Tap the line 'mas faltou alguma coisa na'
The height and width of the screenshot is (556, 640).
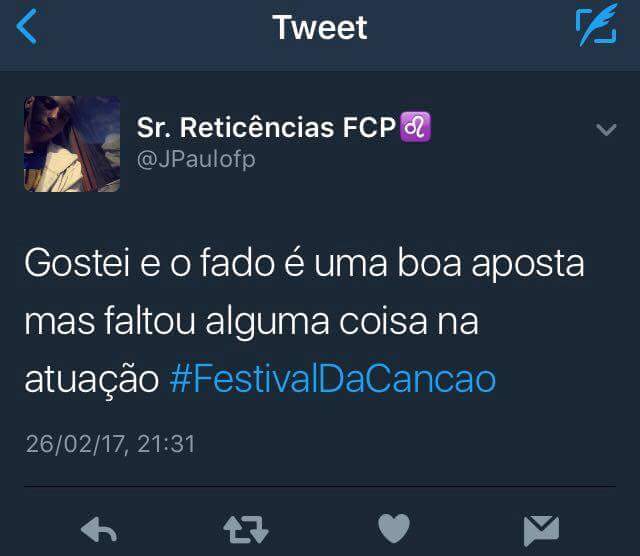251,322
